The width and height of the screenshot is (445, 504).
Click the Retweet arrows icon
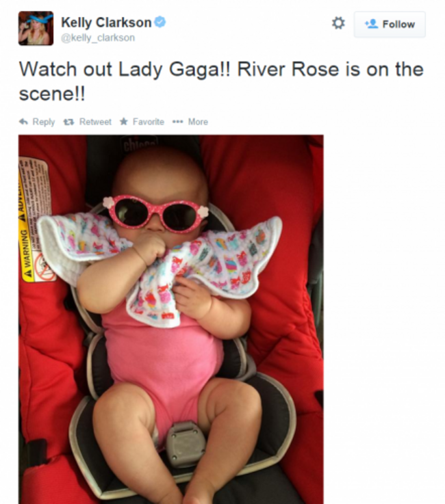click(x=68, y=122)
